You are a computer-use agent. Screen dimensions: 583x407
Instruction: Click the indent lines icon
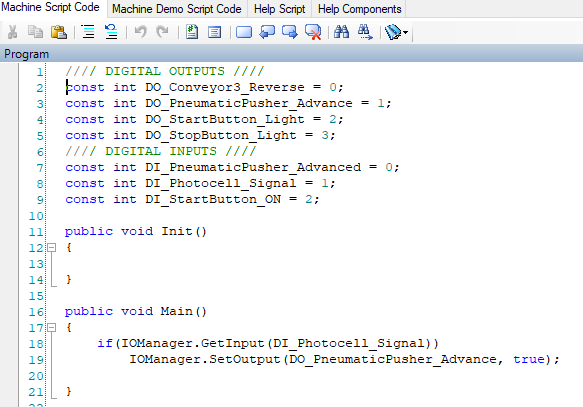tap(88, 32)
